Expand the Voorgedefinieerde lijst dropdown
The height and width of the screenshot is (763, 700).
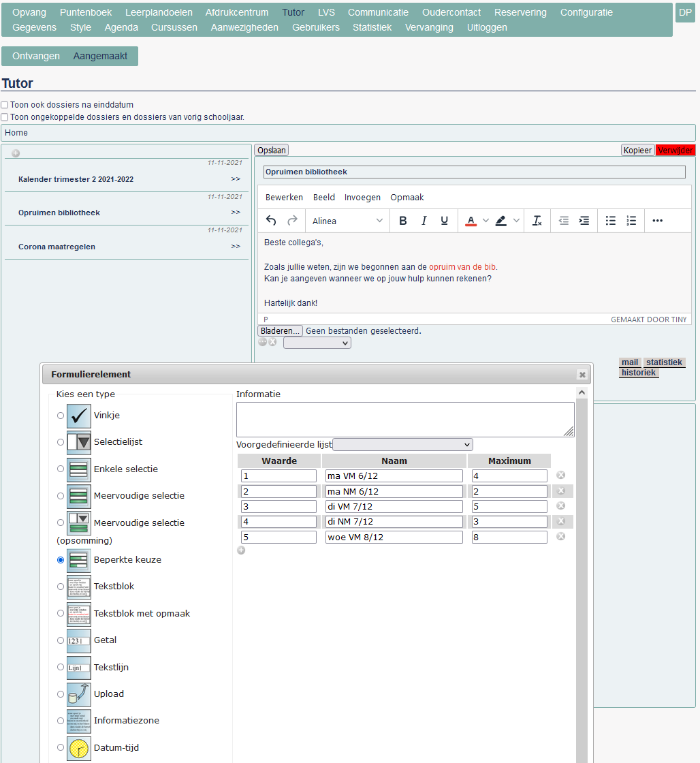click(402, 445)
